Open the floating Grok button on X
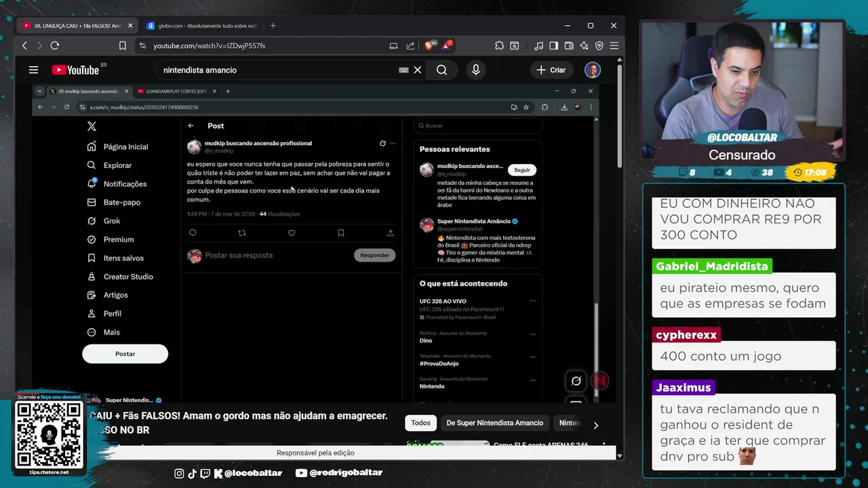The image size is (868, 488). [576, 381]
